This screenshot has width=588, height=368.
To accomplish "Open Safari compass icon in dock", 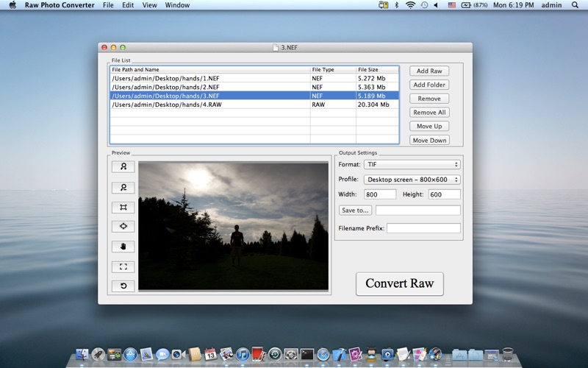I will (x=323, y=354).
